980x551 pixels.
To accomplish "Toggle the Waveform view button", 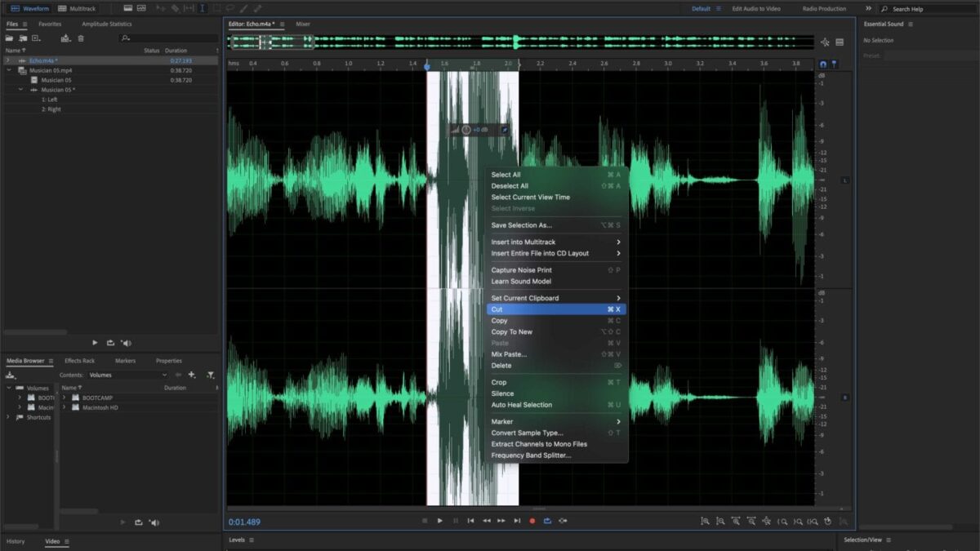I will (30, 8).
